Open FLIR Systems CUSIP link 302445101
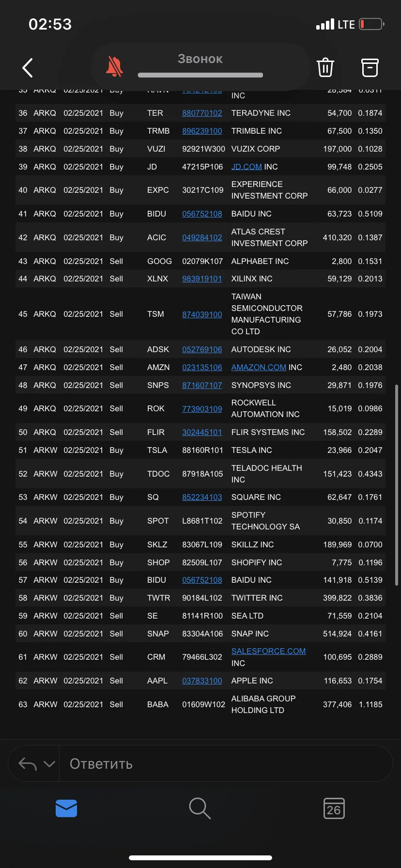 [x=202, y=432]
